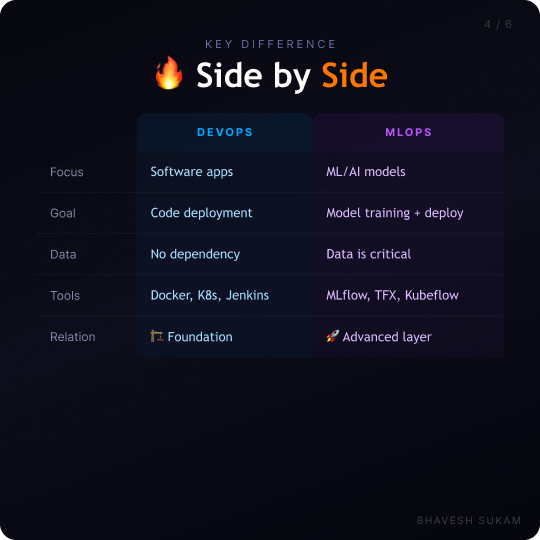Click the Tools row label

coord(65,295)
